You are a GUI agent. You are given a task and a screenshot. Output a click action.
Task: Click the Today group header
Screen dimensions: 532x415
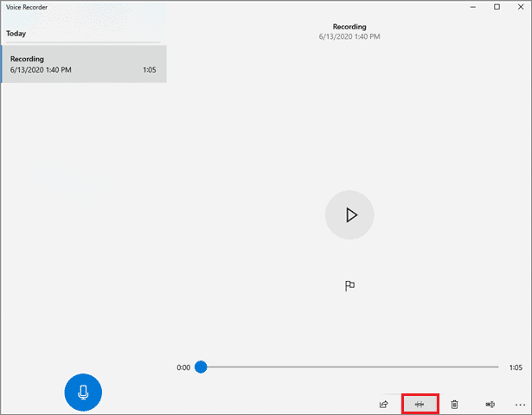coord(16,34)
